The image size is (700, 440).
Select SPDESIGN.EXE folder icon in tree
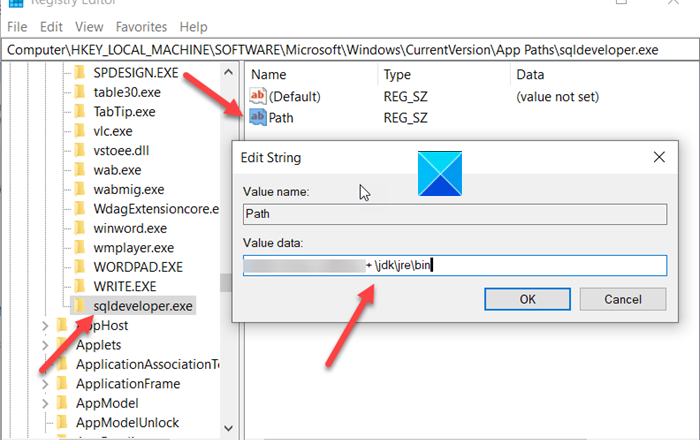point(80,72)
